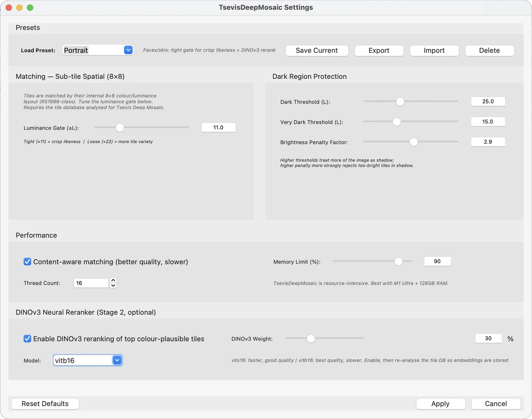Click the Cancel button
The image size is (532, 419).
pos(496,404)
